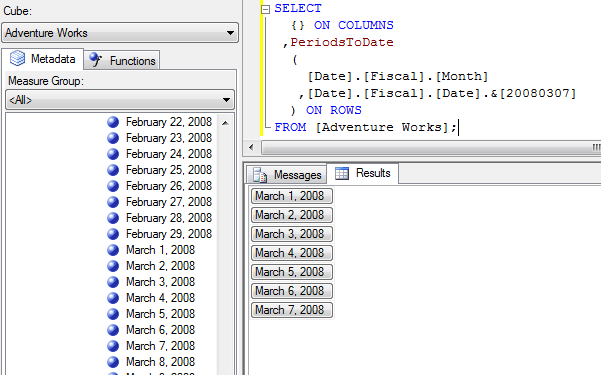Select the March 2, 2008 result row
This screenshot has width=601, height=381.
coord(292,215)
